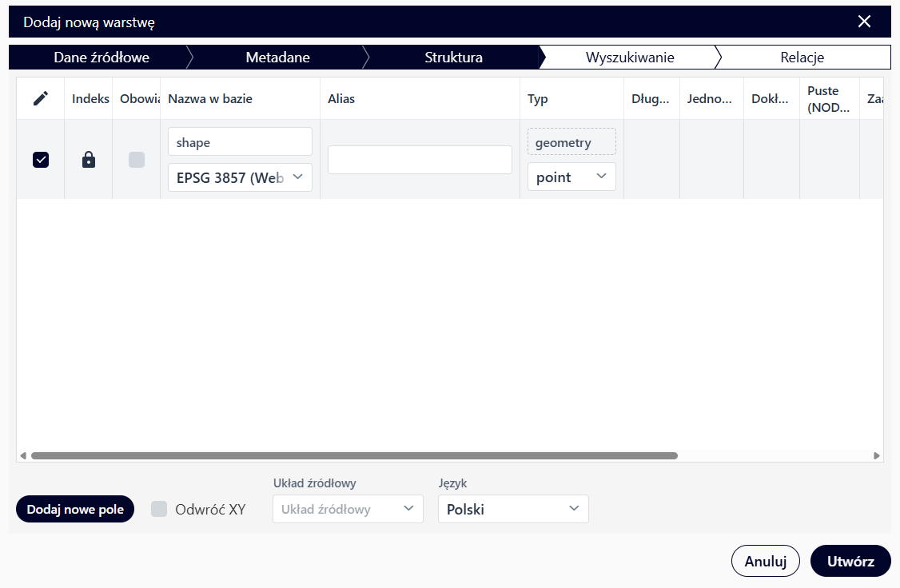Open the Układ źródłowy dropdown
This screenshot has width=900, height=588.
pyautogui.click(x=348, y=510)
